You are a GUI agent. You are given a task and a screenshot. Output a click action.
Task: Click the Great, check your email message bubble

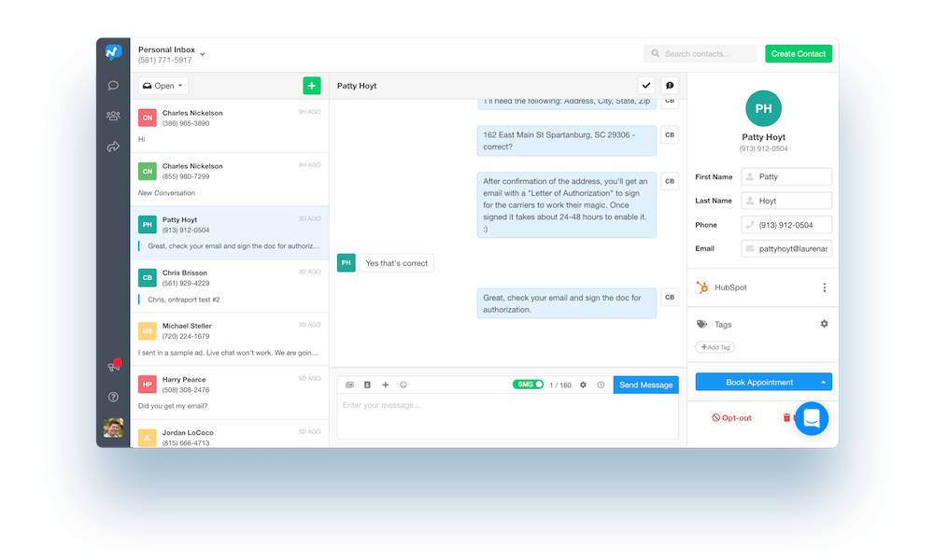567,303
